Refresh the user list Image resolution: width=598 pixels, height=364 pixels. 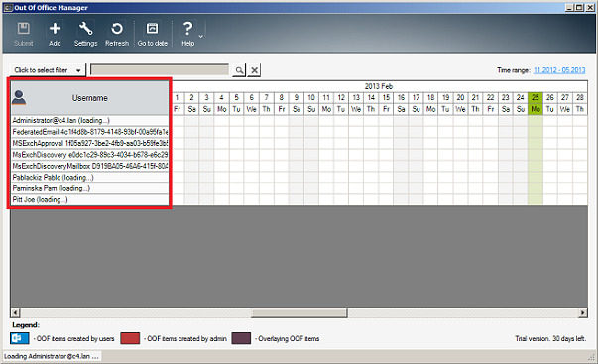point(117,34)
